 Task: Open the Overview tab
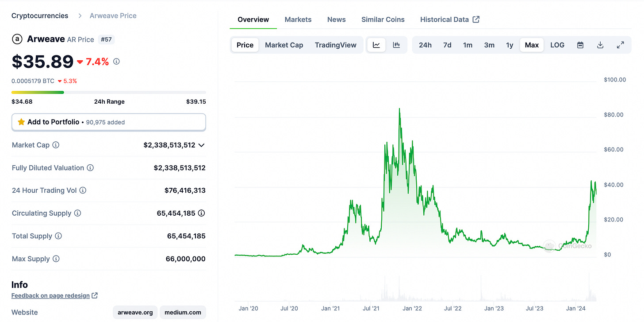pos(253,19)
